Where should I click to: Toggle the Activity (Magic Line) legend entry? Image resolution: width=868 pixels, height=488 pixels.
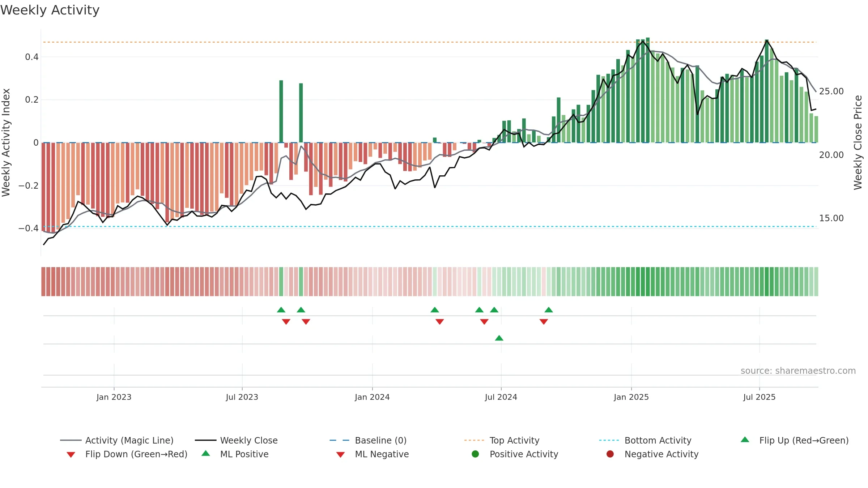click(117, 440)
